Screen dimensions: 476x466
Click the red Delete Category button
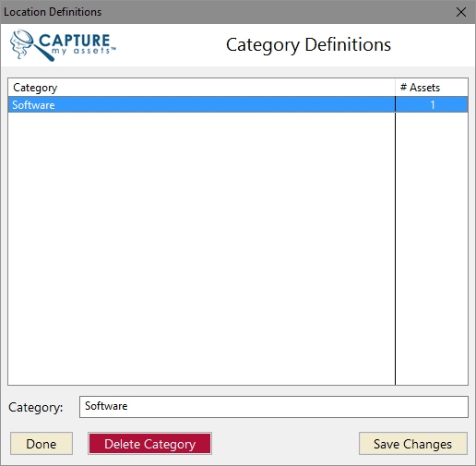click(149, 444)
